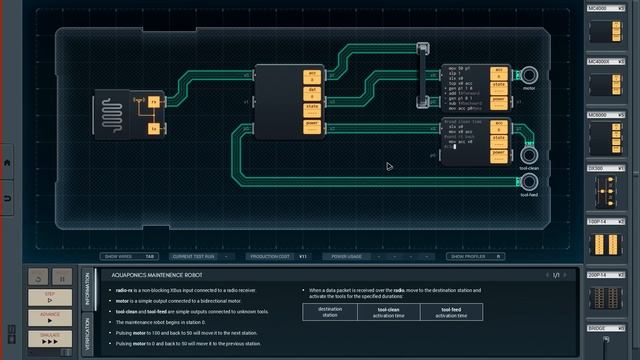Click the parts panel scrollbar handle
The image size is (640, 360).
(636, 175)
